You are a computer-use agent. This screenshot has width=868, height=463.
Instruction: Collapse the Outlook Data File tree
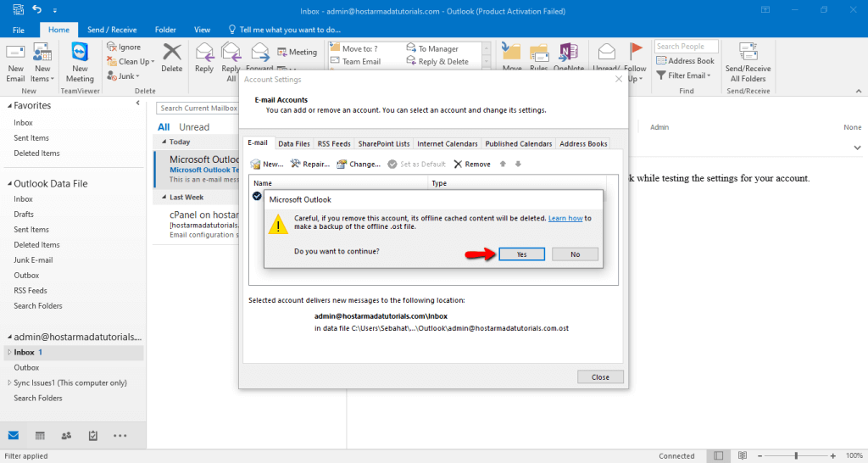(x=9, y=183)
